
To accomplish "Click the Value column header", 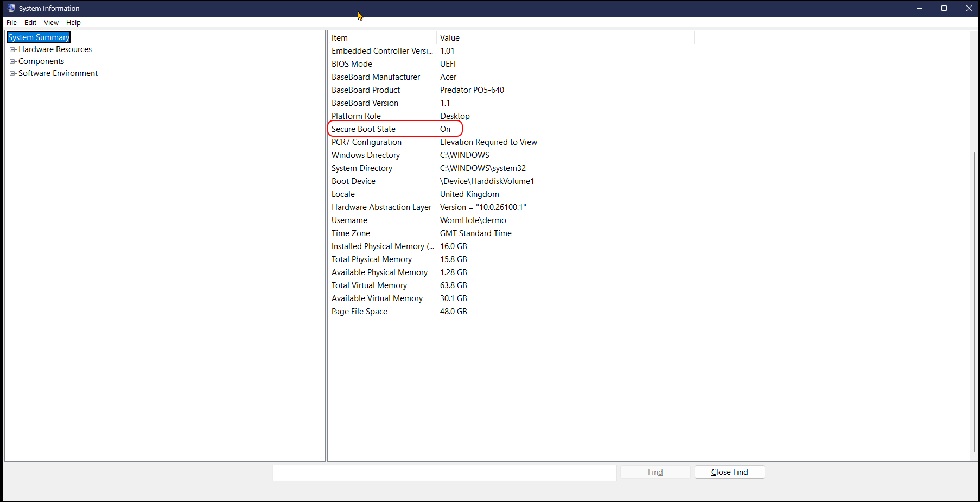I will coord(564,38).
